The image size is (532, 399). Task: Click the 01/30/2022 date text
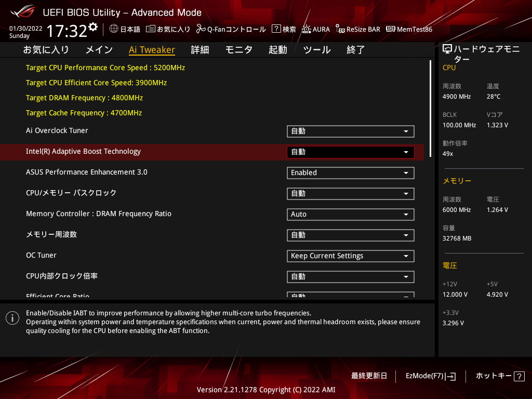[x=26, y=29]
